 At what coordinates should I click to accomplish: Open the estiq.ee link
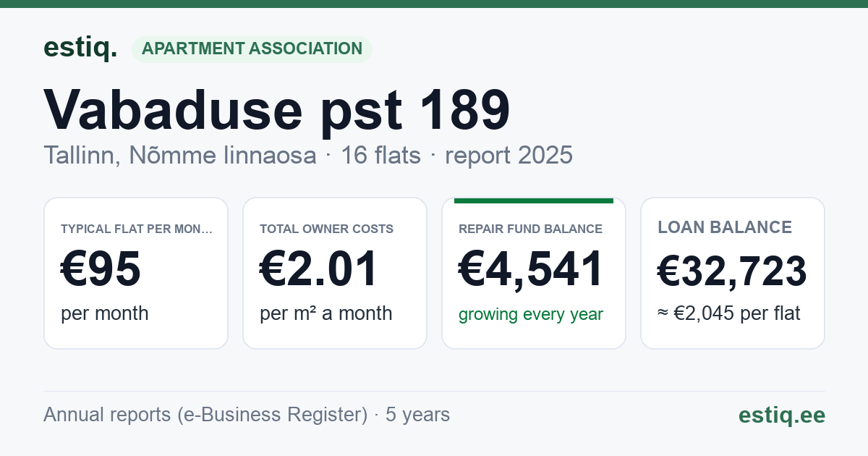(x=781, y=415)
